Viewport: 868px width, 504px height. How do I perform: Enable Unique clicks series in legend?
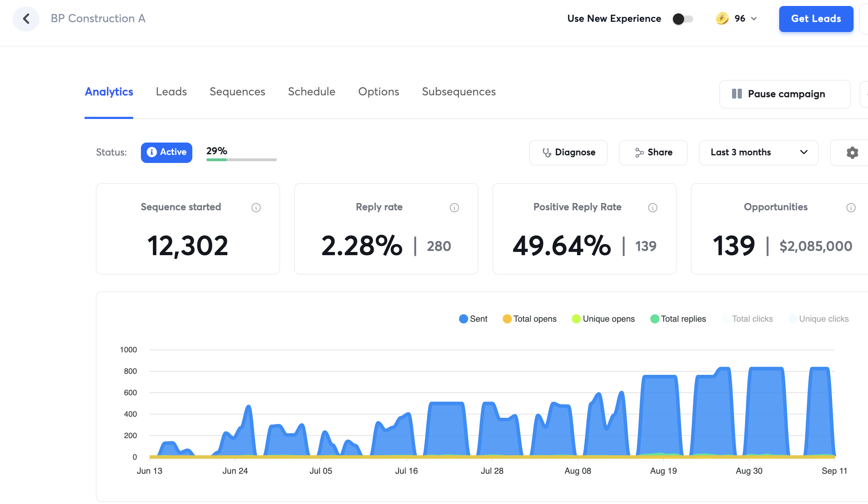[819, 319]
